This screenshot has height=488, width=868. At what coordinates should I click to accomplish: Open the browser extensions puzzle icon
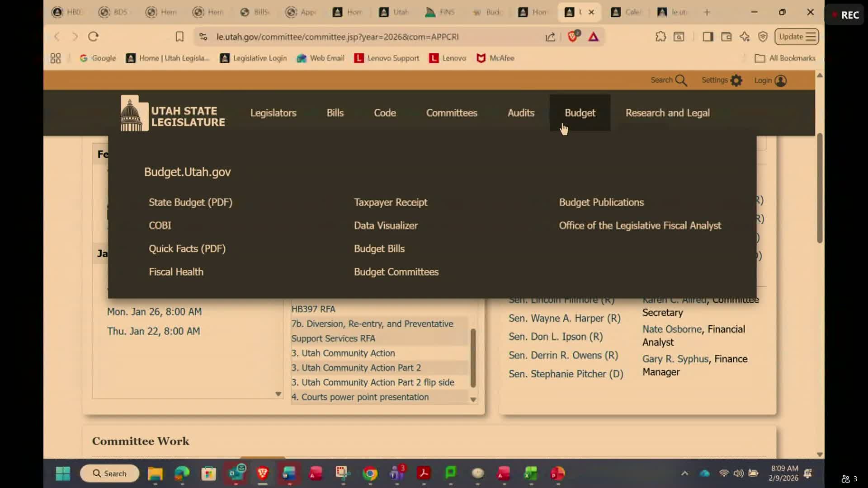660,37
